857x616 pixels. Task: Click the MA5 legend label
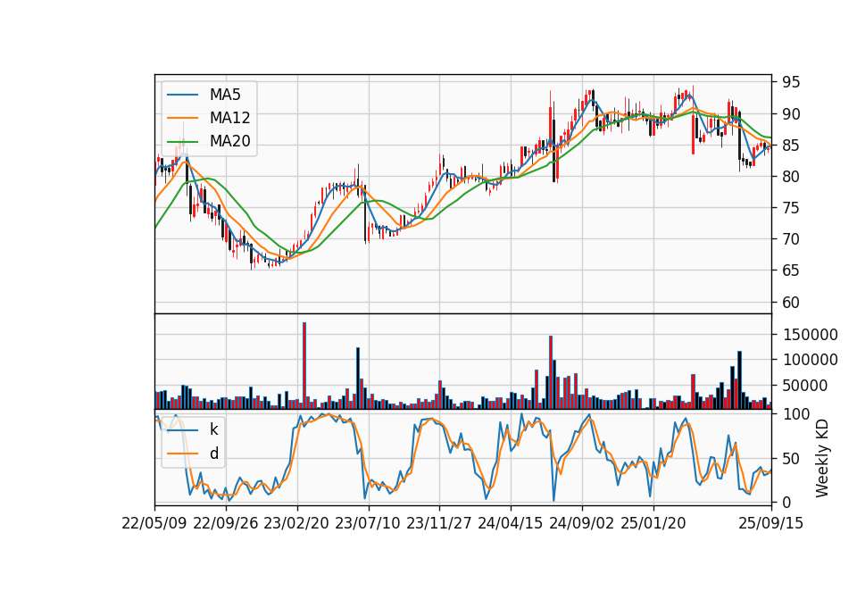(225, 95)
